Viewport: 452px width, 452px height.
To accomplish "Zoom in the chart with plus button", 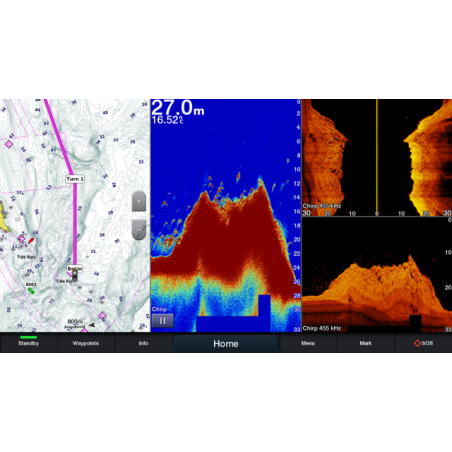I will 139,201.
